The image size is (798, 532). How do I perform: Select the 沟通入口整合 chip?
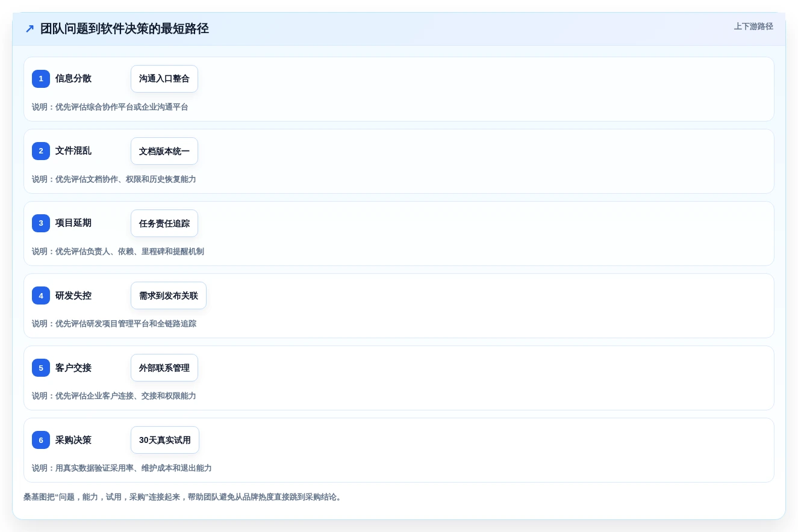(x=164, y=79)
